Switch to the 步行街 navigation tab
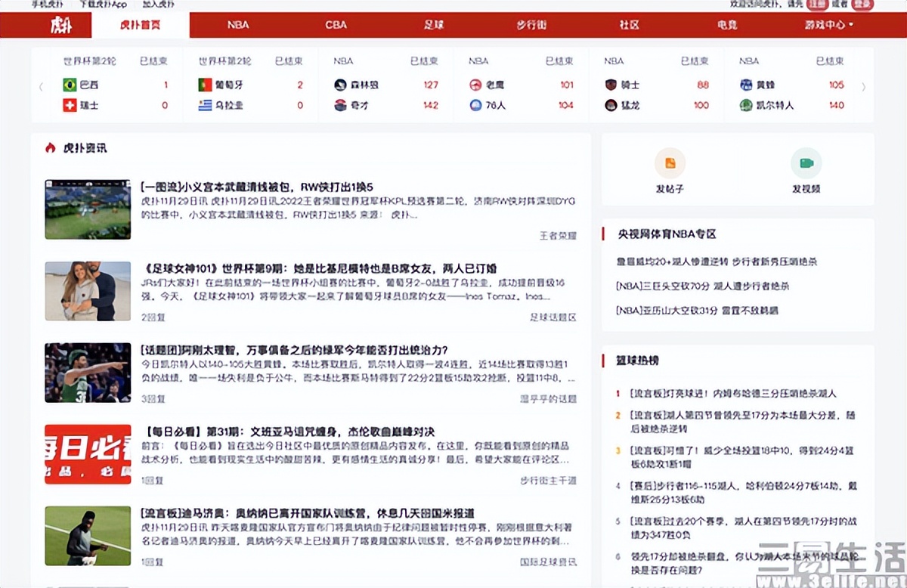This screenshot has height=588, width=907. [531, 25]
